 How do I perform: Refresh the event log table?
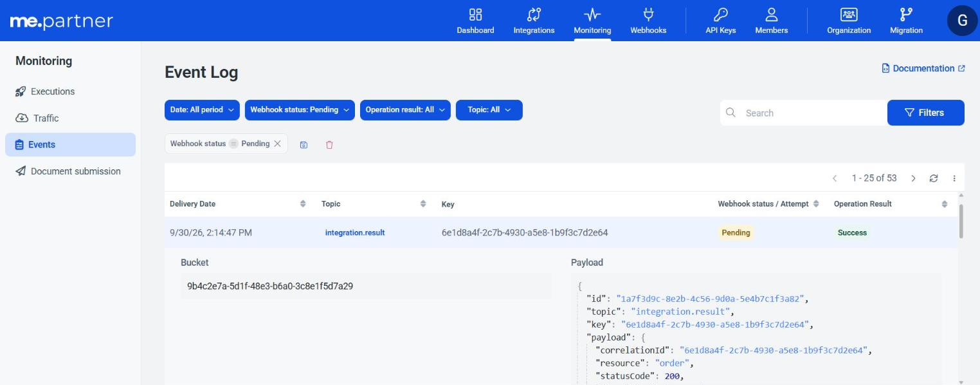pyautogui.click(x=934, y=178)
